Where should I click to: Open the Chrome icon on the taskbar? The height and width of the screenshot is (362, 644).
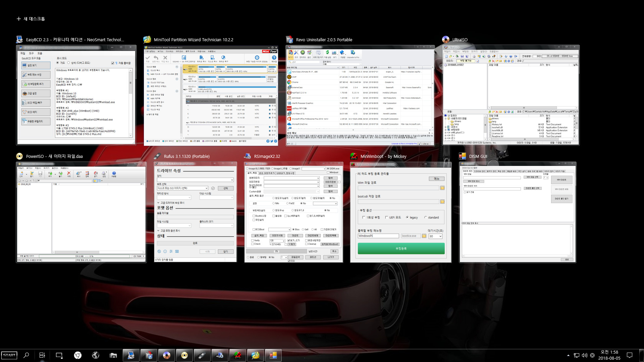click(77, 355)
